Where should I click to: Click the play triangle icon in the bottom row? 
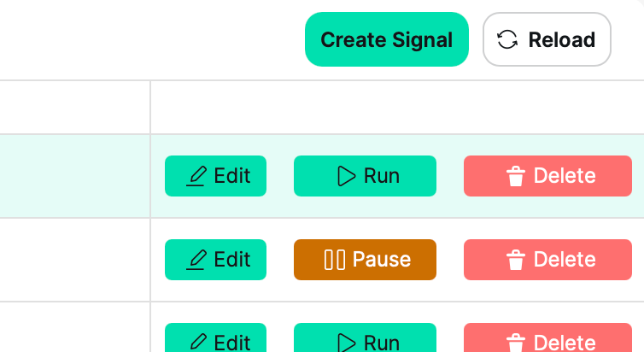point(346,343)
